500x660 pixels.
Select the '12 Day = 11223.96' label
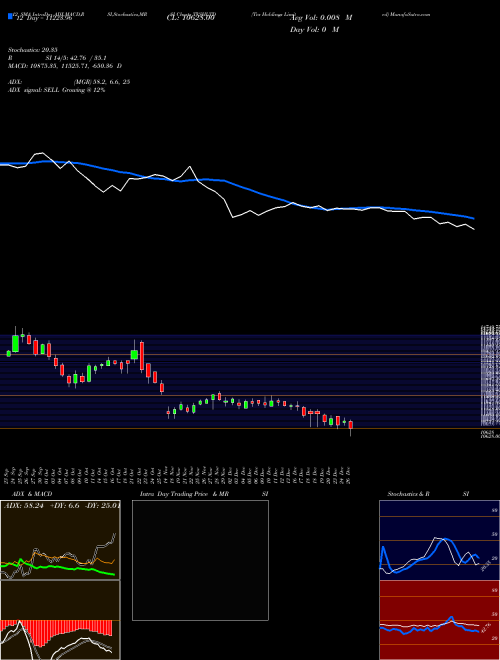44,18
